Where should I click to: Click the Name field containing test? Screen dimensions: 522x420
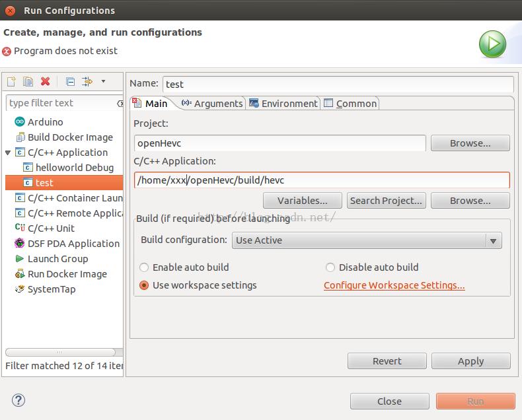pyautogui.click(x=338, y=85)
